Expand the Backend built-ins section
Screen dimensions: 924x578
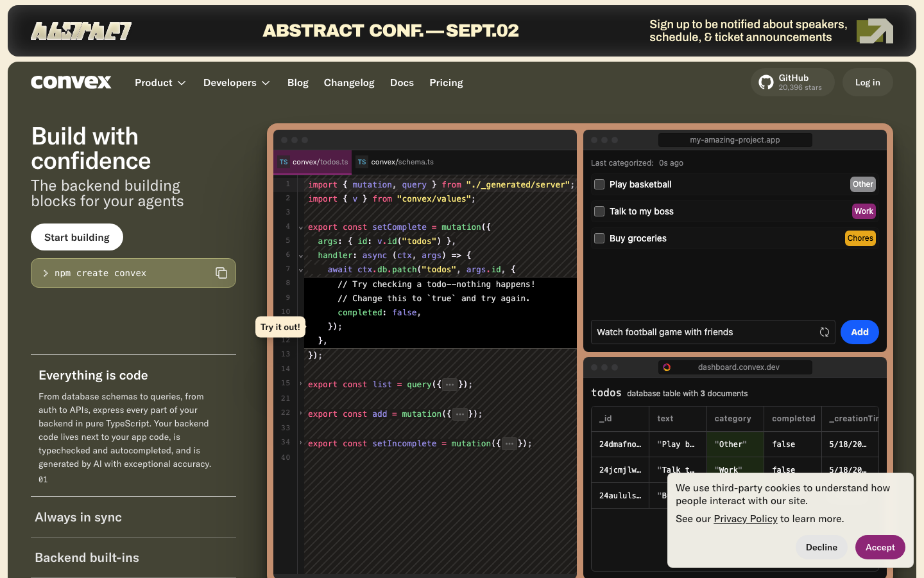[133, 557]
